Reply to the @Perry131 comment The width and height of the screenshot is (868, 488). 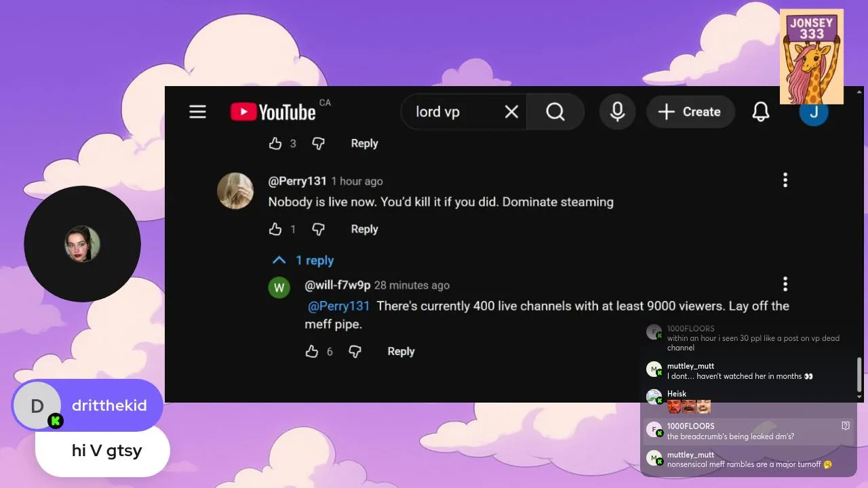click(364, 229)
